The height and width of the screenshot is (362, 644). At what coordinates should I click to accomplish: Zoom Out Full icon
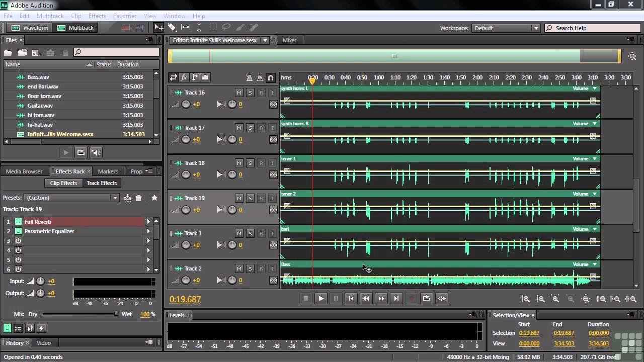[x=586, y=299]
